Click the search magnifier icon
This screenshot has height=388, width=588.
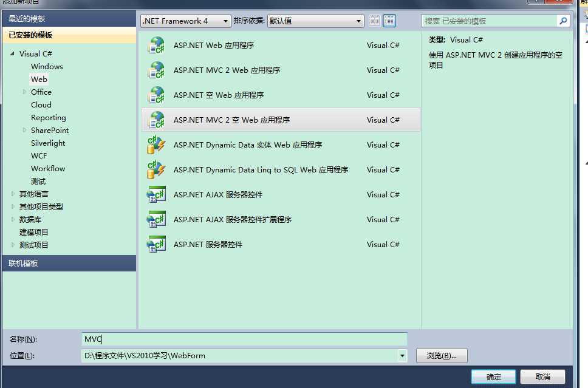[x=563, y=21]
